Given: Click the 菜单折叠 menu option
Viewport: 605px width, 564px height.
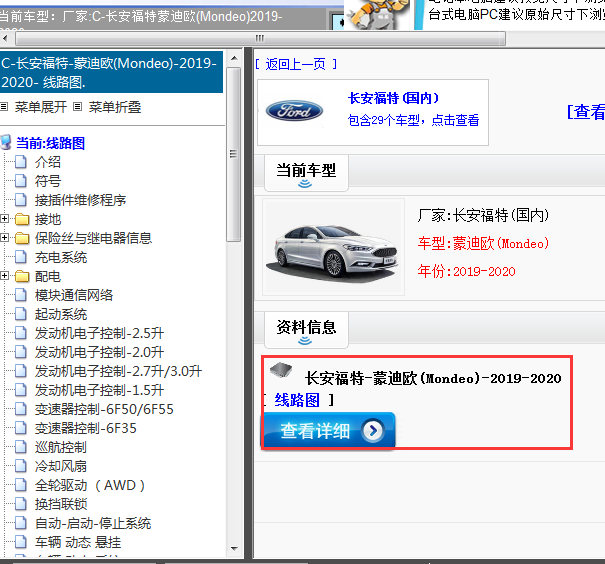Looking at the screenshot, I should pyautogui.click(x=115, y=107).
